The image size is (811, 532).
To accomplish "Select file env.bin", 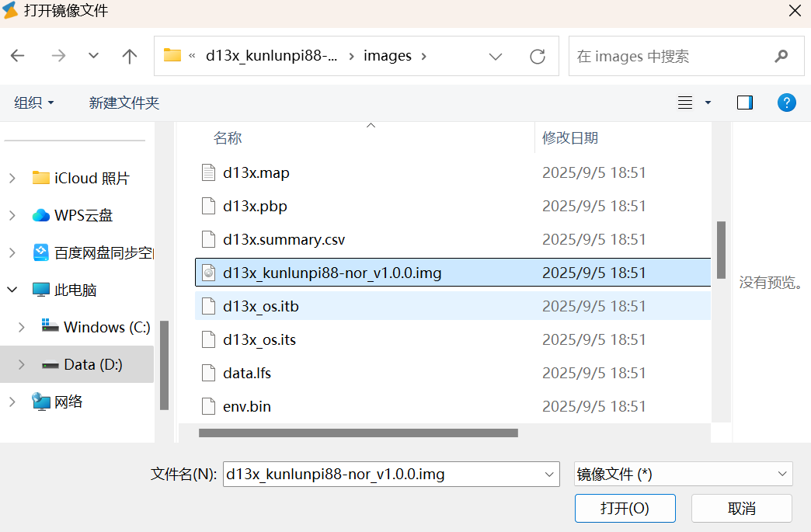I will coord(453,406).
